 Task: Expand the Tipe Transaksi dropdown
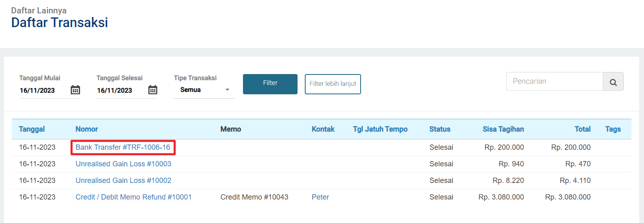click(x=204, y=90)
